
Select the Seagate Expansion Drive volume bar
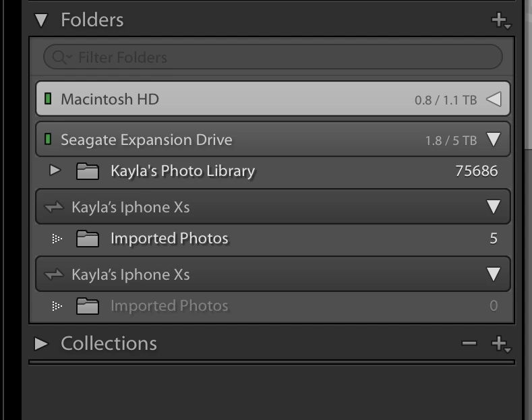click(273, 139)
